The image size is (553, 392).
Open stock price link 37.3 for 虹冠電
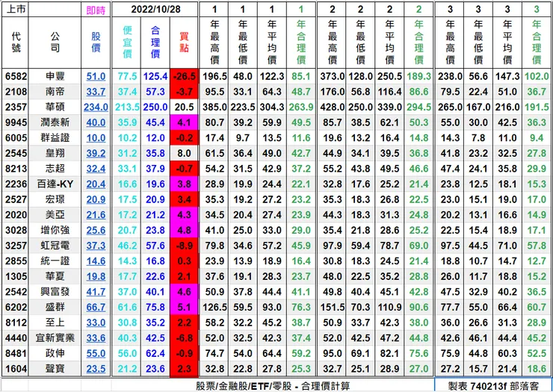click(96, 246)
